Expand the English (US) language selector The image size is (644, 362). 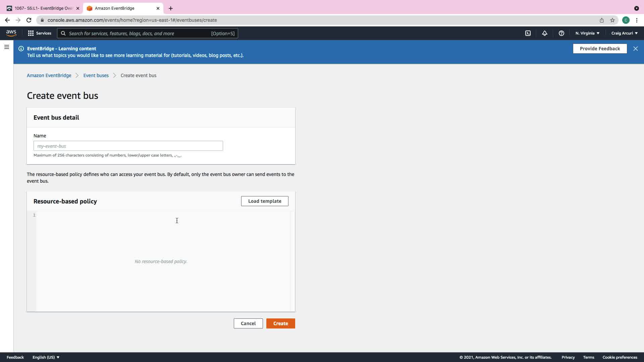coord(46,357)
